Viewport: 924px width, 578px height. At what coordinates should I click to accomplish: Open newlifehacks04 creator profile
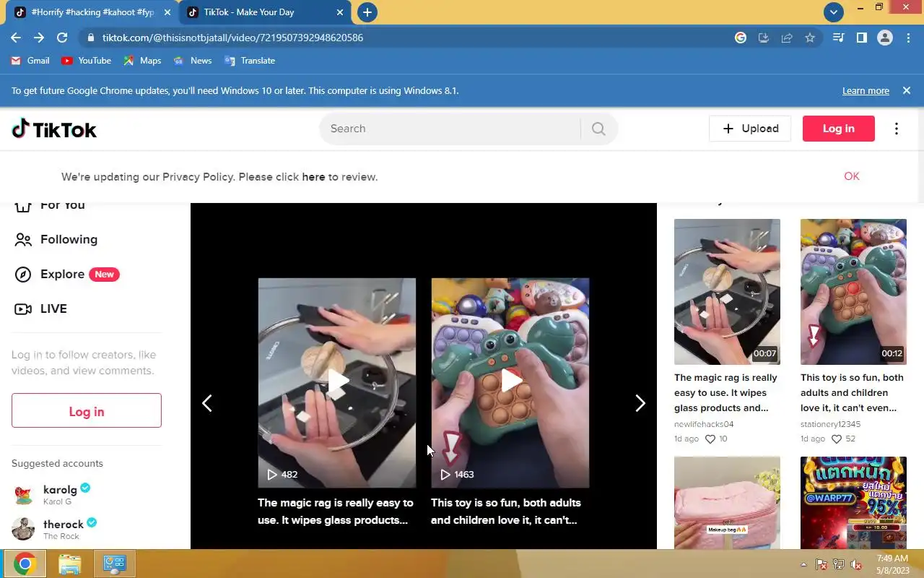(704, 424)
